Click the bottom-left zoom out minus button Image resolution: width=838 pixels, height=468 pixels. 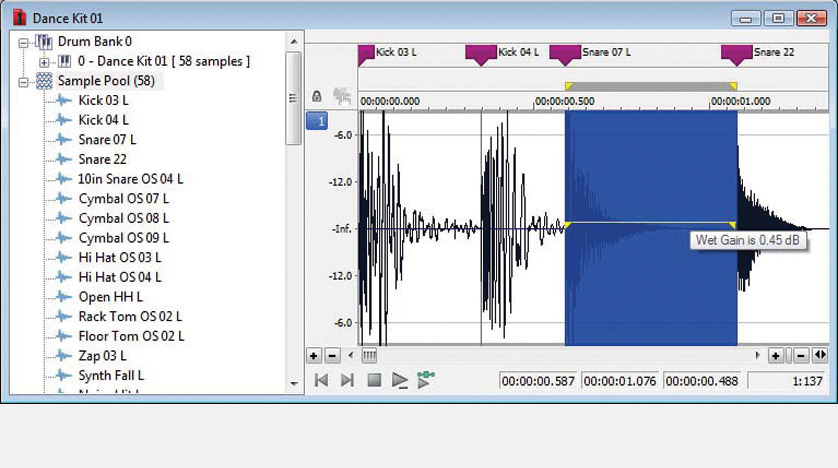tap(333, 355)
